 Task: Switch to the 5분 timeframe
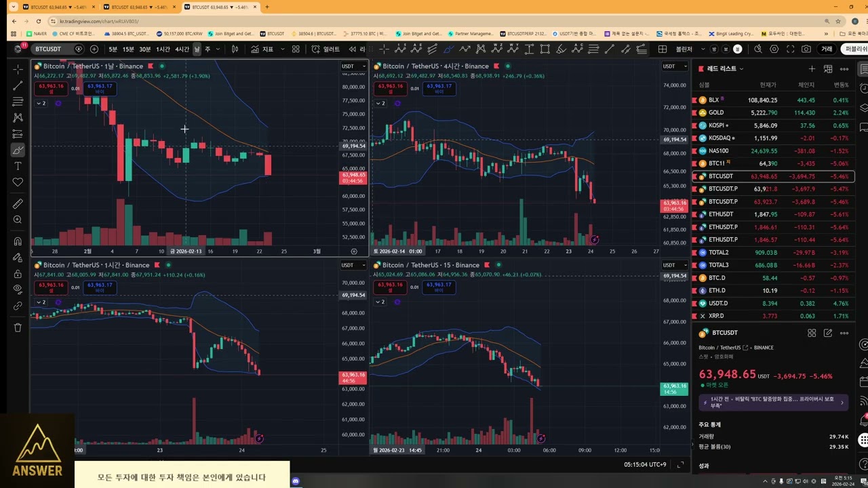click(113, 49)
